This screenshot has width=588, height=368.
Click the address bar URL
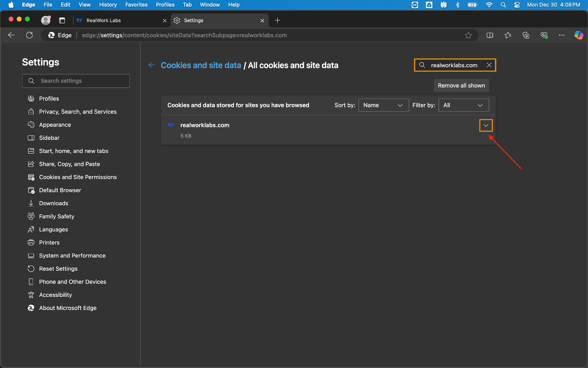tap(184, 35)
